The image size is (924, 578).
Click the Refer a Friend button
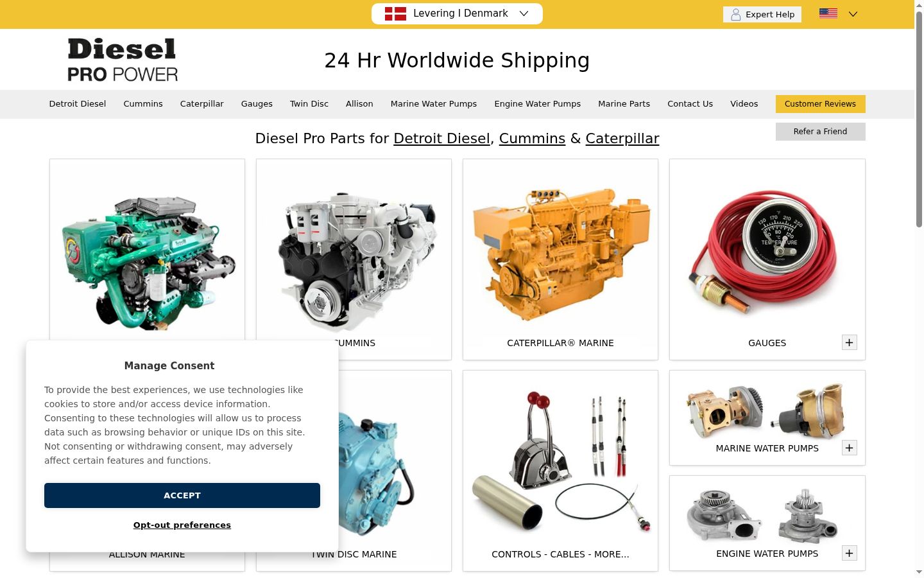tap(820, 132)
